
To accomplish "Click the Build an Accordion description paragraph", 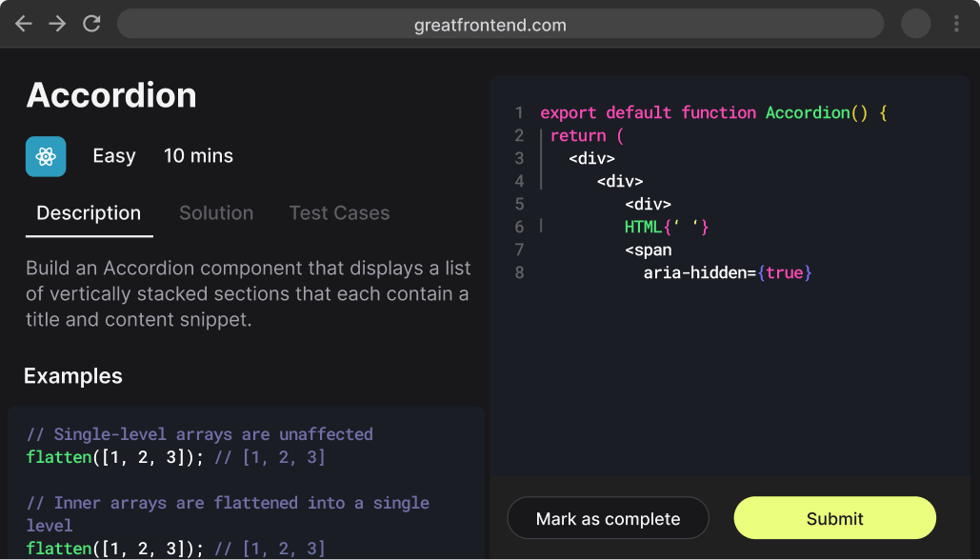I will click(x=249, y=293).
